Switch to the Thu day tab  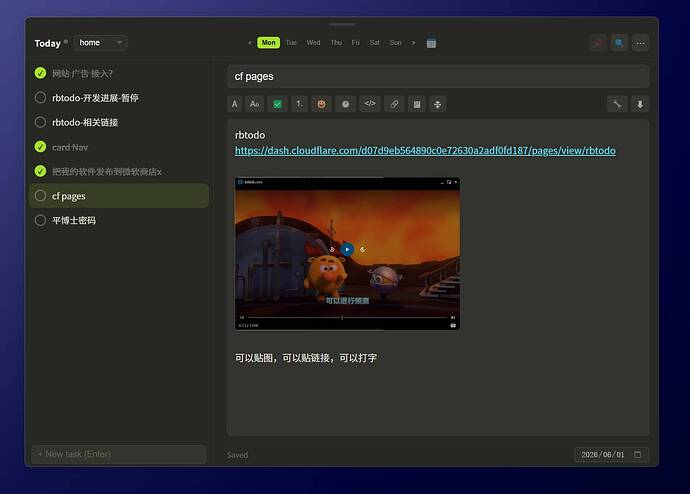click(x=336, y=43)
